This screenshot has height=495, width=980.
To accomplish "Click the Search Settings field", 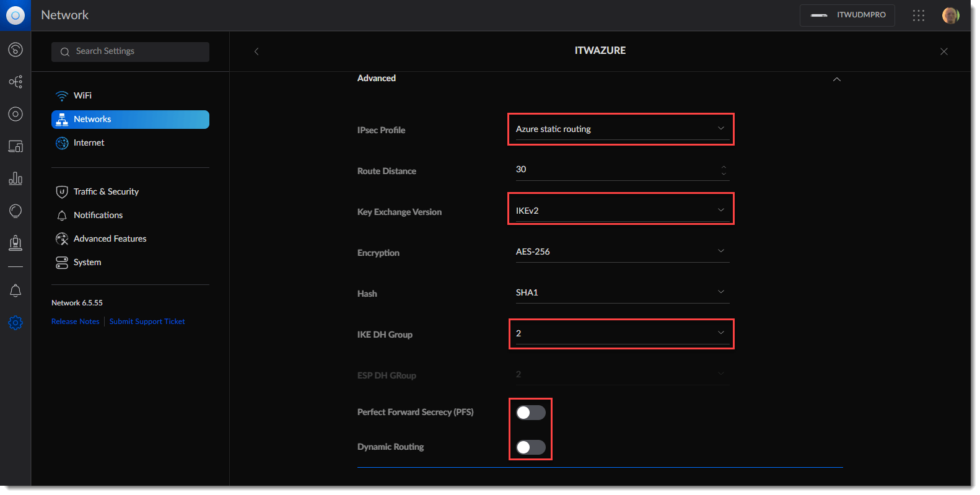I will [130, 51].
